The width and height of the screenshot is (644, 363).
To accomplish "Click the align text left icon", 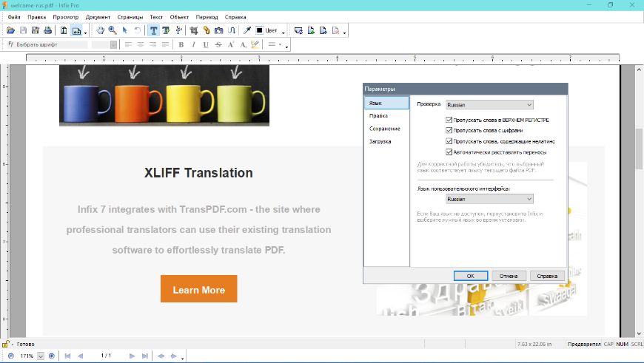I will [128, 44].
